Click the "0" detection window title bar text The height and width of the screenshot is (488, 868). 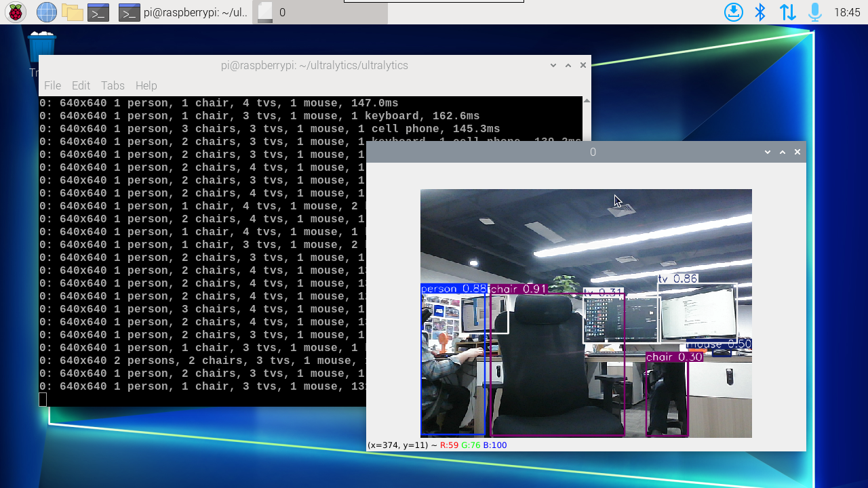tap(593, 152)
